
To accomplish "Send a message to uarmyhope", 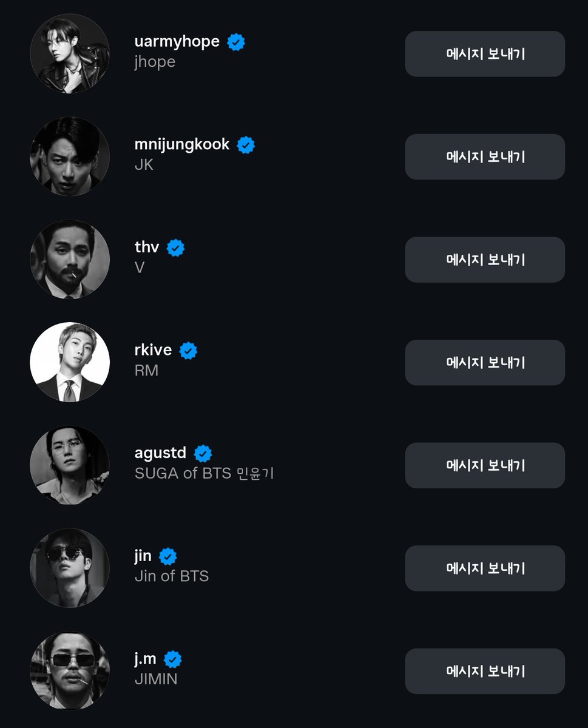I will pos(485,54).
